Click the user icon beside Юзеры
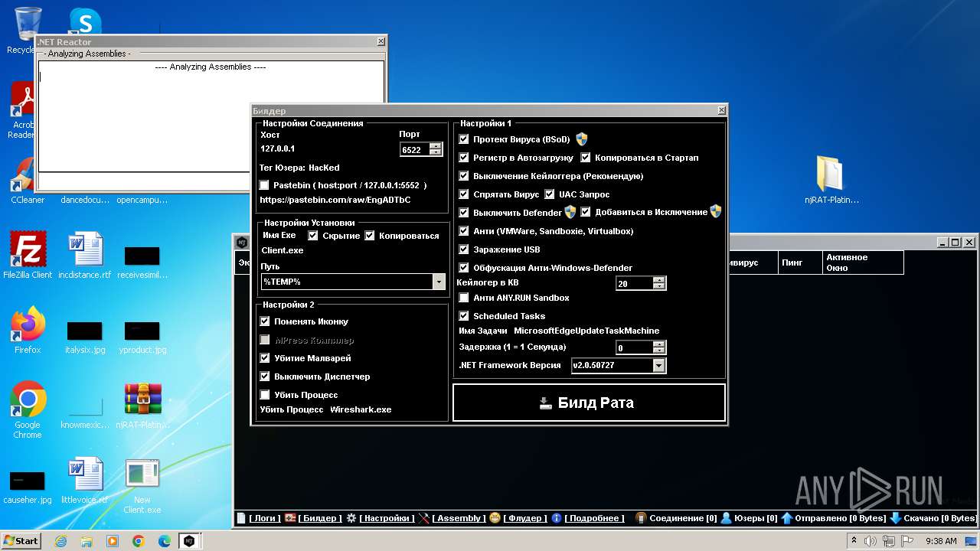Screen dimensions: 980x551 (727, 518)
